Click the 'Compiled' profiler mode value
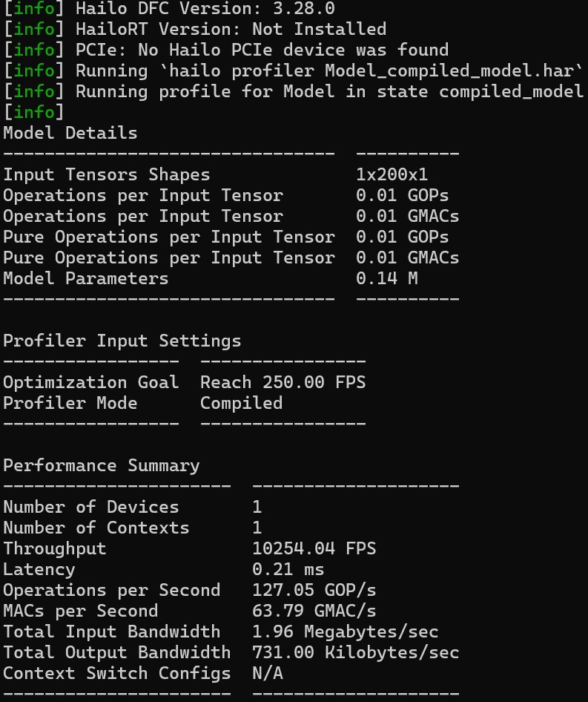The width and height of the screenshot is (588, 702). 241,404
